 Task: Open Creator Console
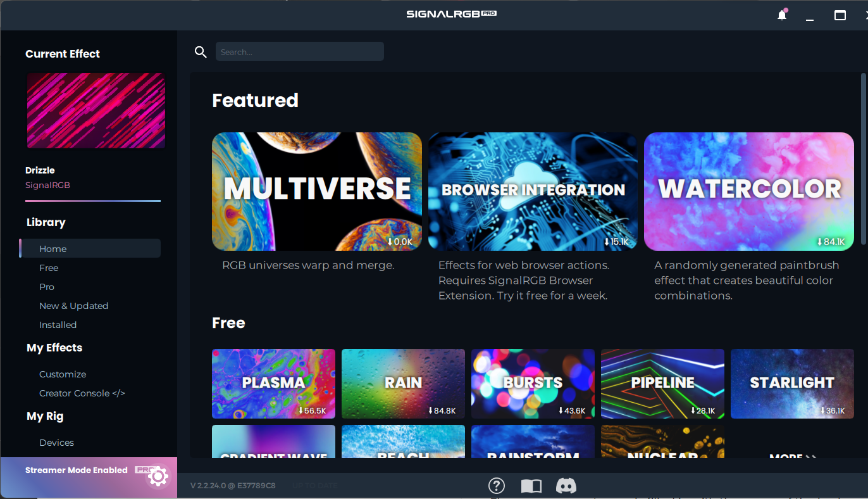point(82,393)
